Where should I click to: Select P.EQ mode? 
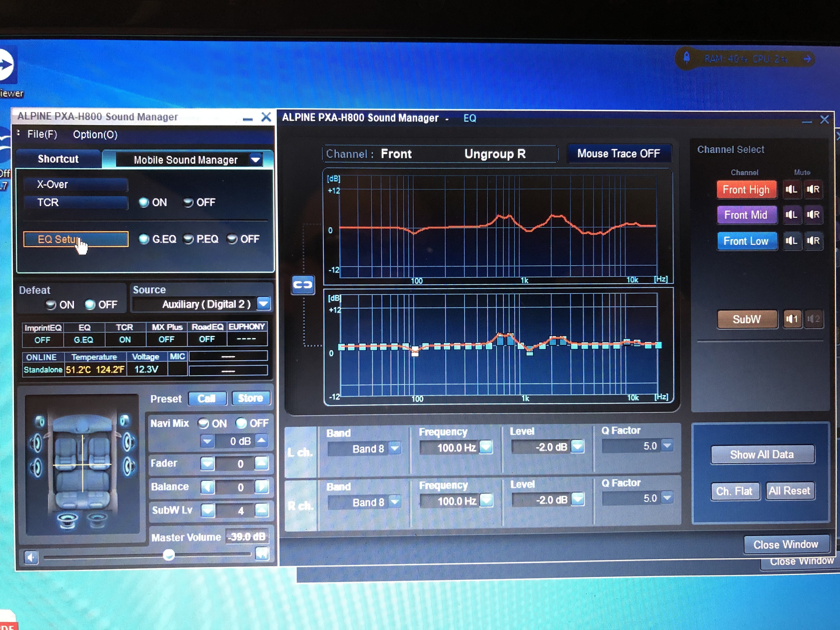[188, 239]
